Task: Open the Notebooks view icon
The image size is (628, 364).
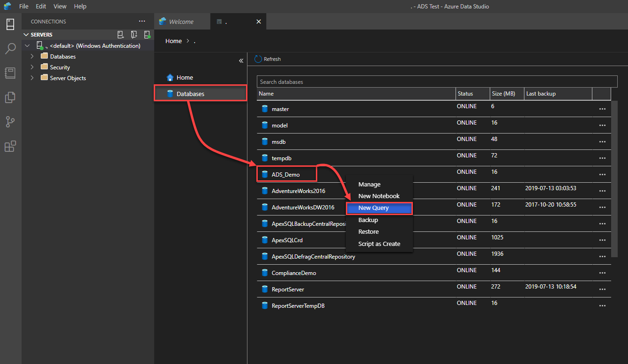Action: (10, 73)
